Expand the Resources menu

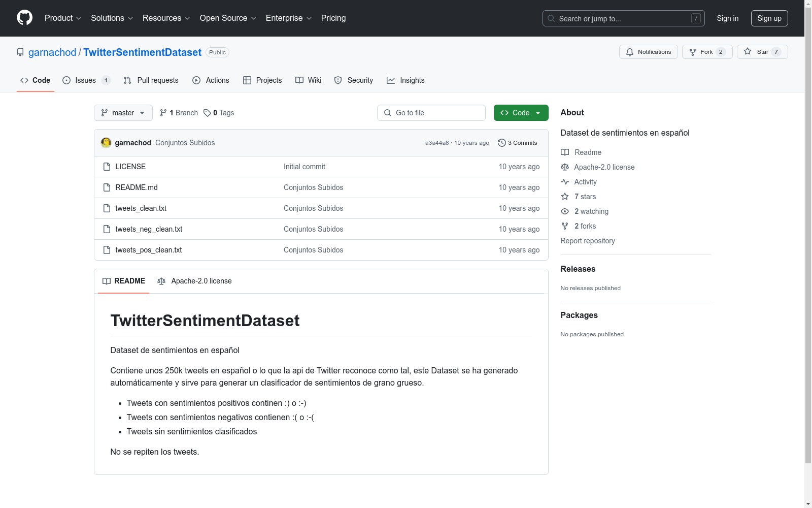tap(166, 18)
